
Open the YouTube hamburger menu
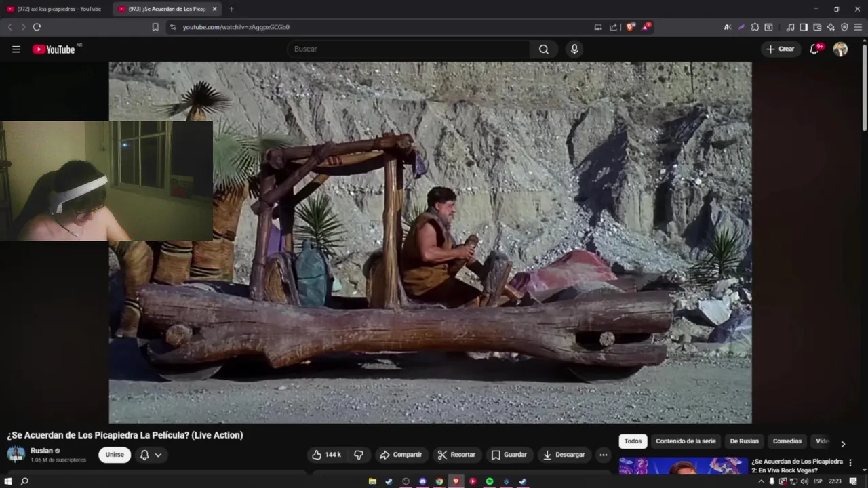pos(16,49)
